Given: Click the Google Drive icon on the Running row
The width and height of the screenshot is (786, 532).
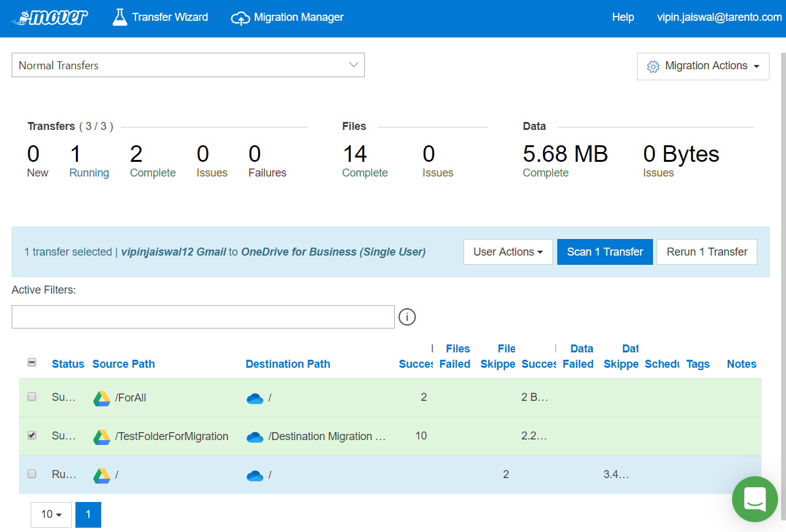Looking at the screenshot, I should pos(103,474).
